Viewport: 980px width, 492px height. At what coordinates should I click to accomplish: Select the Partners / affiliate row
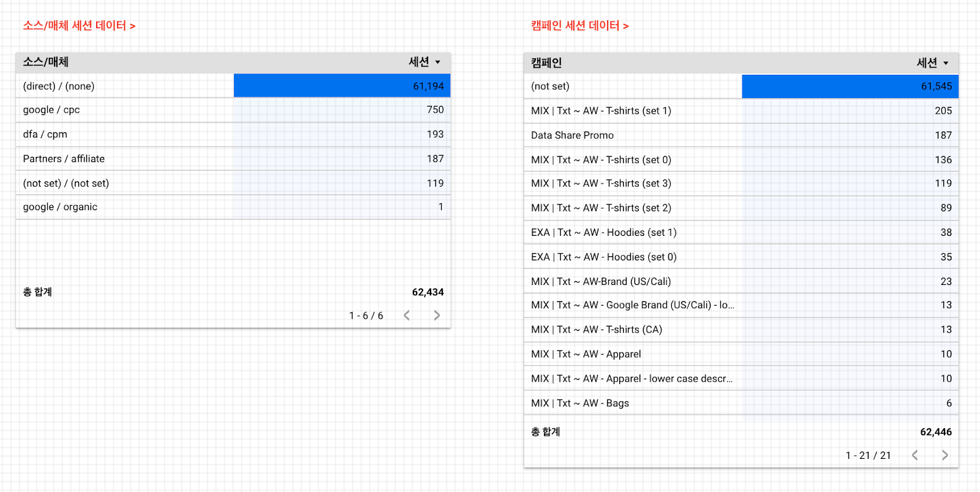[x=233, y=159]
